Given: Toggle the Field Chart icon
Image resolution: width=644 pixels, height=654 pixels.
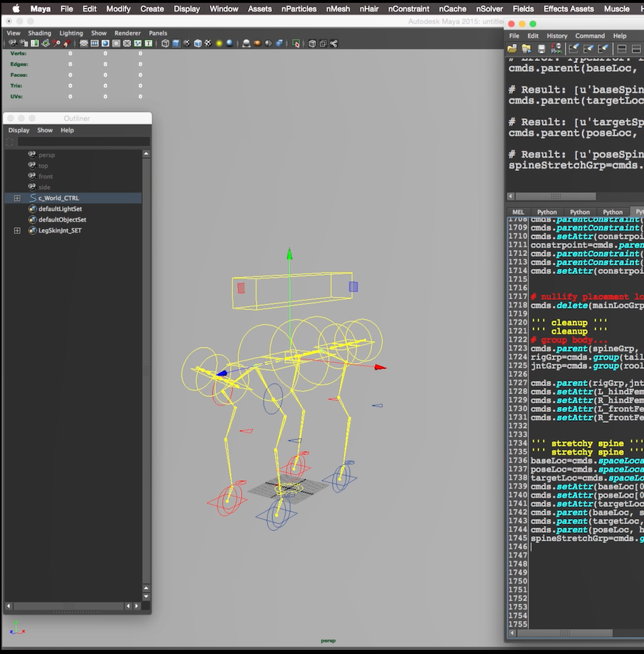Looking at the screenshot, I should [127, 43].
